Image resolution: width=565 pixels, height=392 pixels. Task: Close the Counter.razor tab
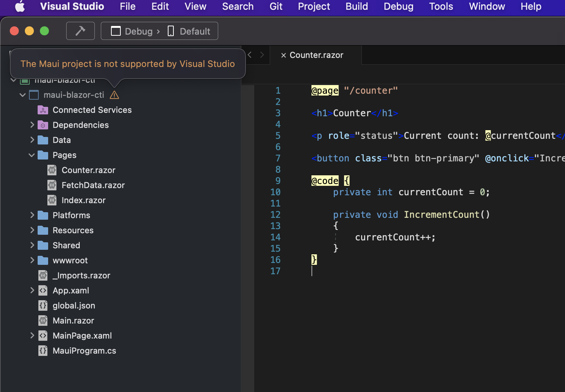pyautogui.click(x=283, y=55)
